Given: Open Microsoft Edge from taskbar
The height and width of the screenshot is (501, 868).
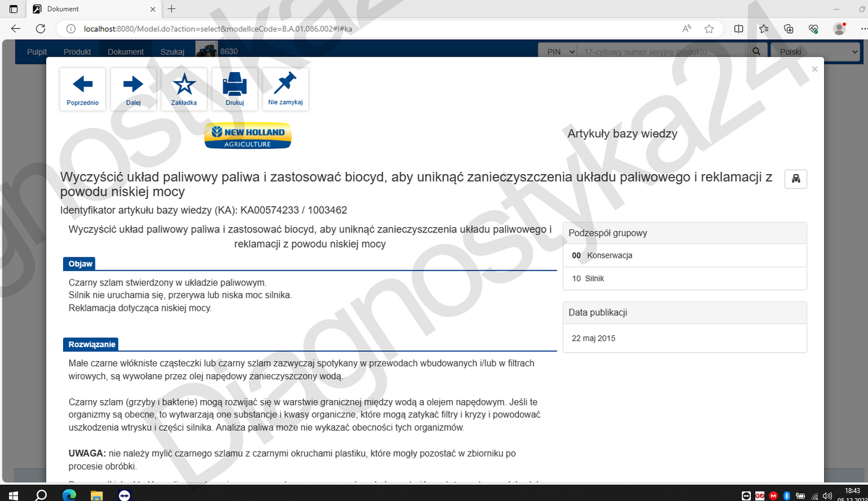Looking at the screenshot, I should pyautogui.click(x=69, y=495).
